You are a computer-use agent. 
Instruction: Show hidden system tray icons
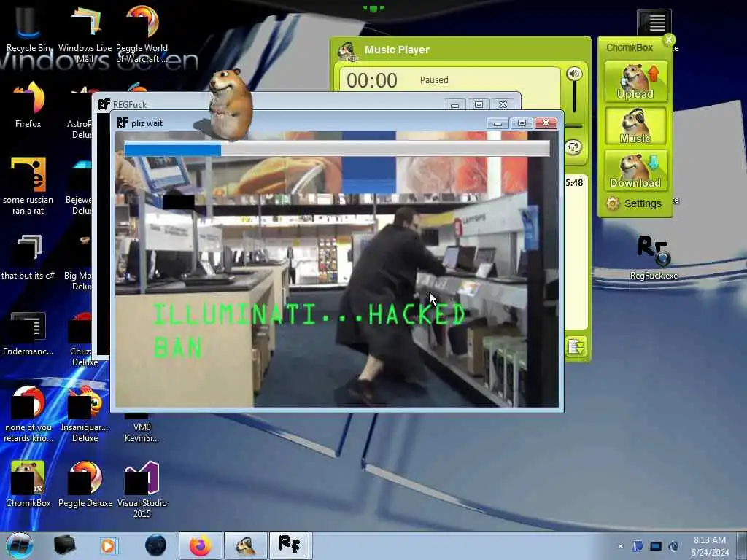click(x=620, y=546)
